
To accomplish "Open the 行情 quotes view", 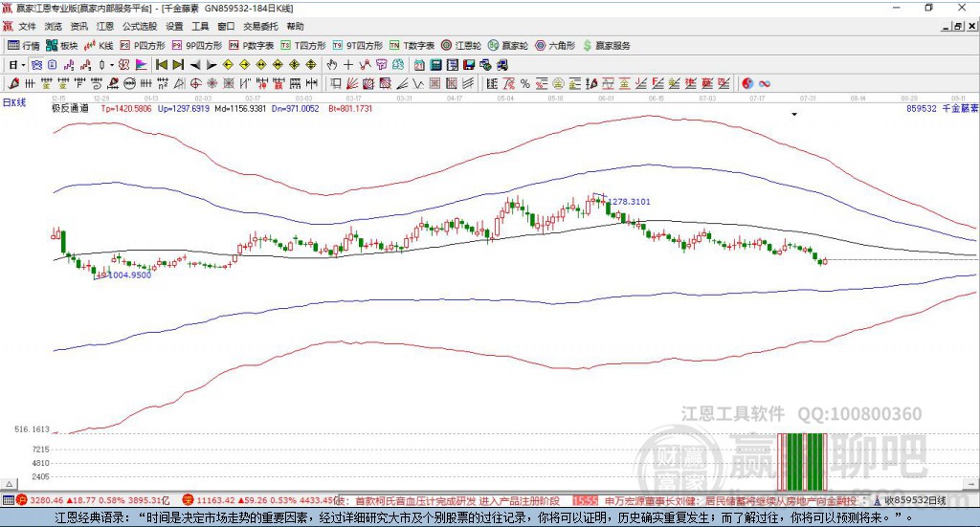I will coord(24,46).
